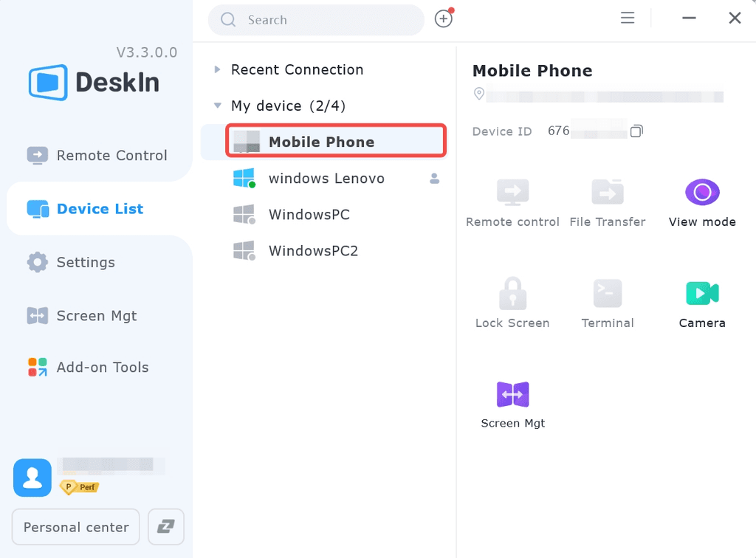Click the user avatar at bottom left
The height and width of the screenshot is (558, 756).
[x=32, y=478]
